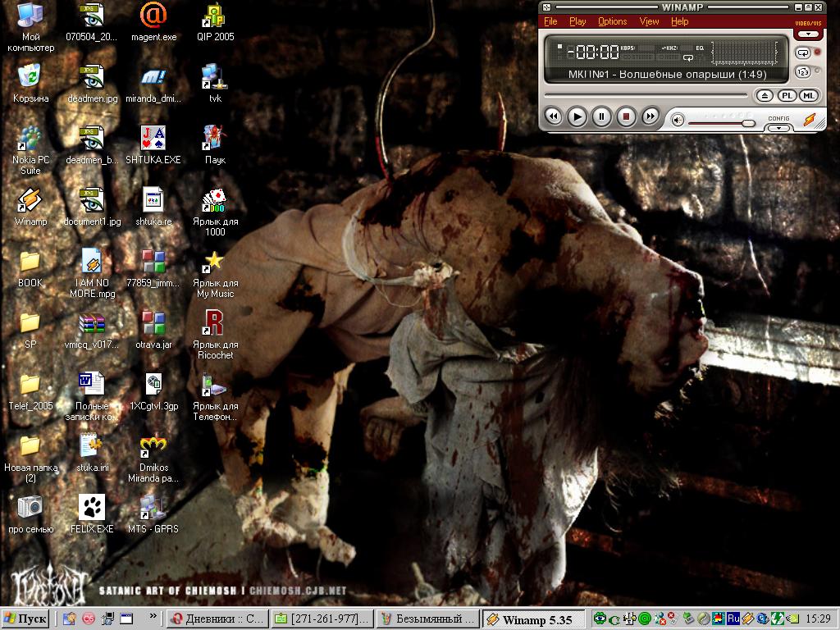Screen dimensions: 840x630
Task: Toggle the Winamp time display mode
Action: click(593, 52)
